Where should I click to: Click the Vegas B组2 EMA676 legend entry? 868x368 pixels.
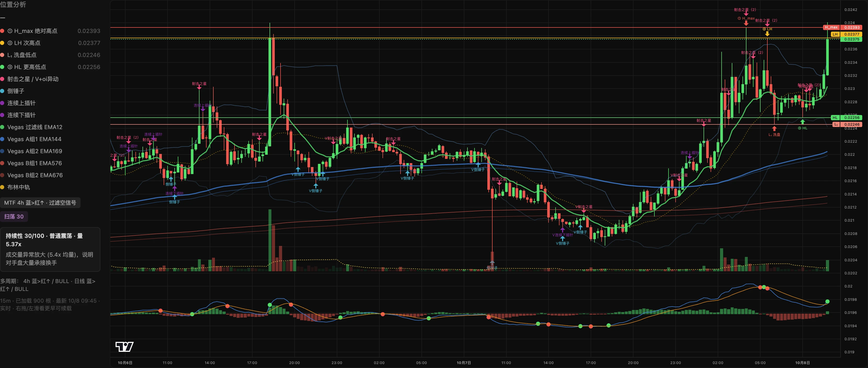coord(32,175)
